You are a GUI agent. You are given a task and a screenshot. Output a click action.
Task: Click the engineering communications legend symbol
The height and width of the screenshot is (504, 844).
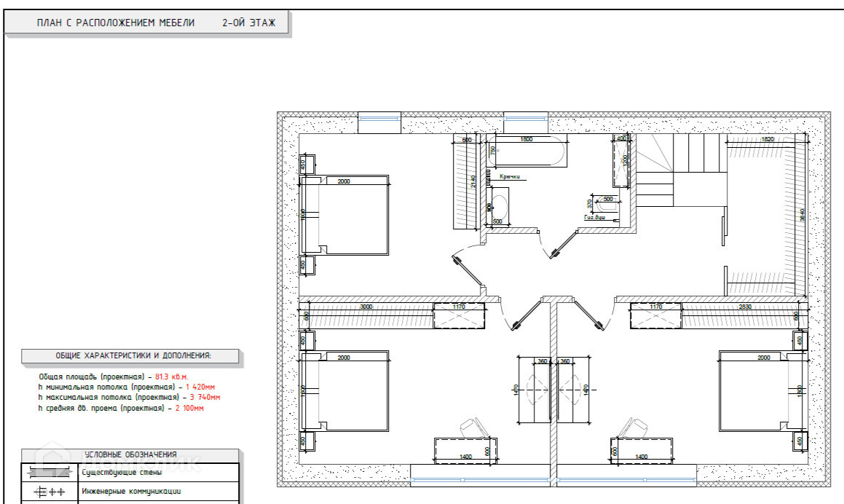[50, 492]
